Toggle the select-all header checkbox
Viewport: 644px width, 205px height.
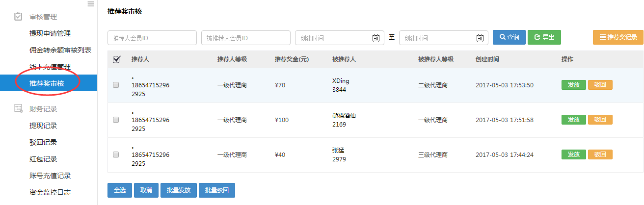116,59
